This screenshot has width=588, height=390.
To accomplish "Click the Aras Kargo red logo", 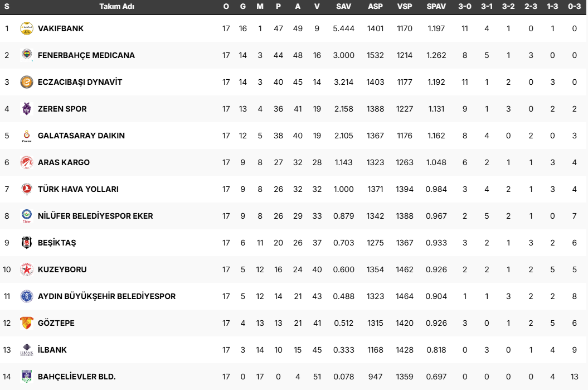I will [x=27, y=162].
